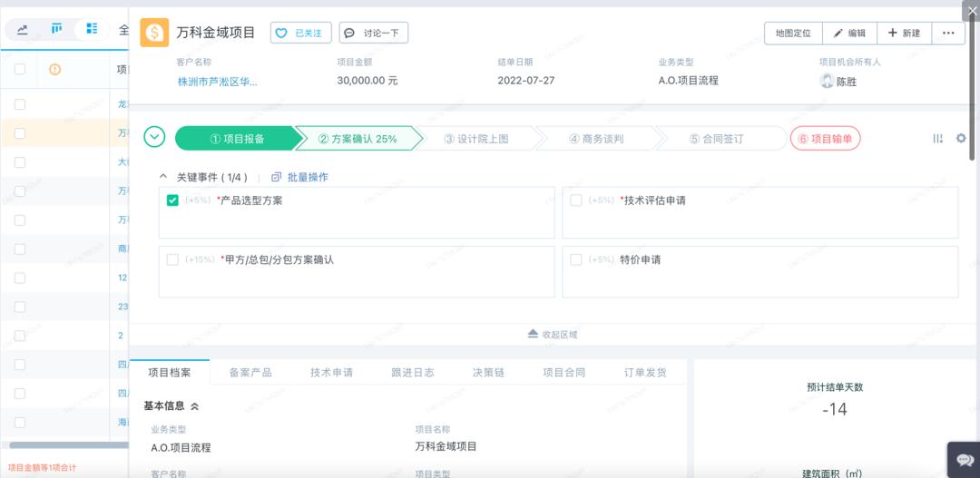Click 新建 create button
The height and width of the screenshot is (478, 980).
[x=905, y=34]
